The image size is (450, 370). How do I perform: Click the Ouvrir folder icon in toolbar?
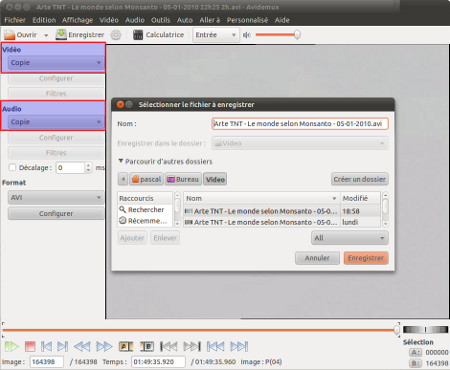tap(9, 35)
